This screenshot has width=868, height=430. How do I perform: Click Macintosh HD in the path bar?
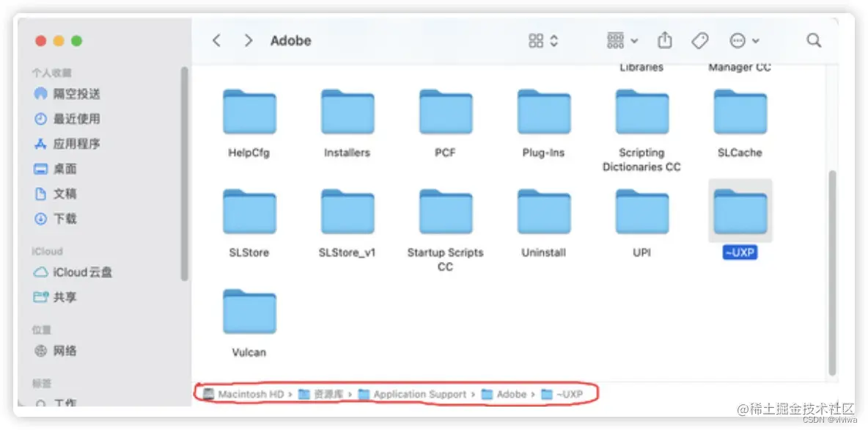coord(243,394)
